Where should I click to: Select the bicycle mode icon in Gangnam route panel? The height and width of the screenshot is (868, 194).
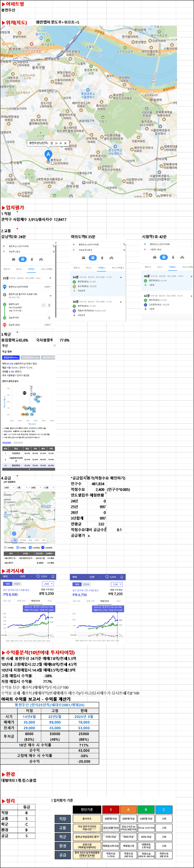41,259
